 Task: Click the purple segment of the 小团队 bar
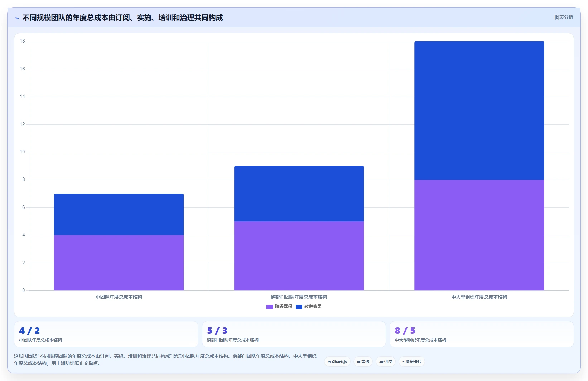(119, 263)
